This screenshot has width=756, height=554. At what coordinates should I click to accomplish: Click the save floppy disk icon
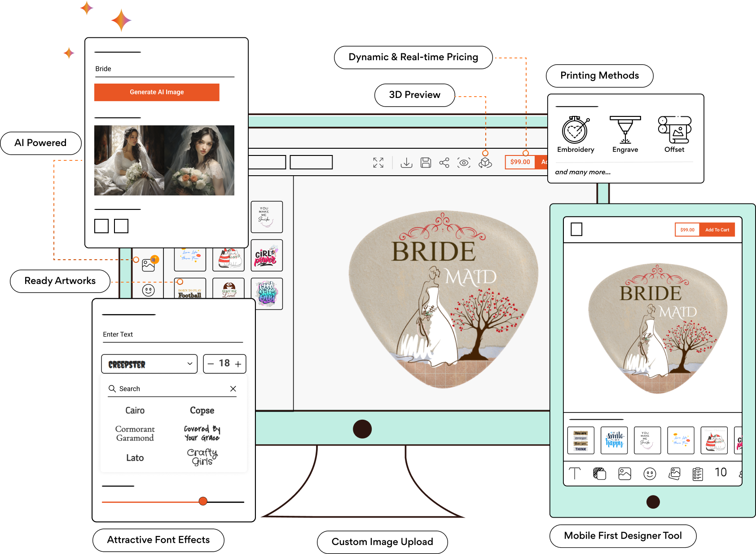coord(426,163)
